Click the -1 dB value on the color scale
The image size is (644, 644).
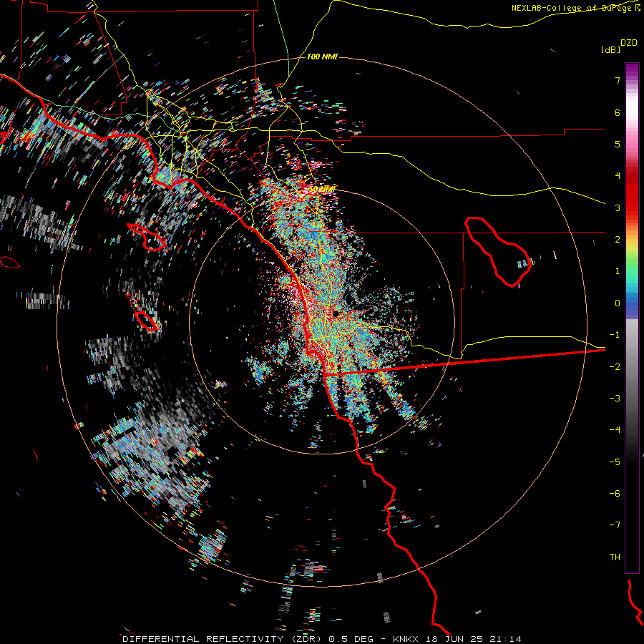615,335
